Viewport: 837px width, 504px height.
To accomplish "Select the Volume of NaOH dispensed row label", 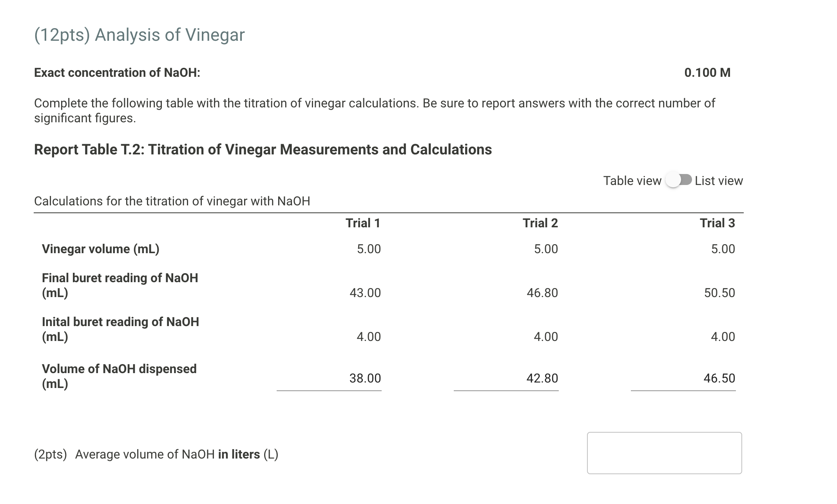I will [119, 376].
